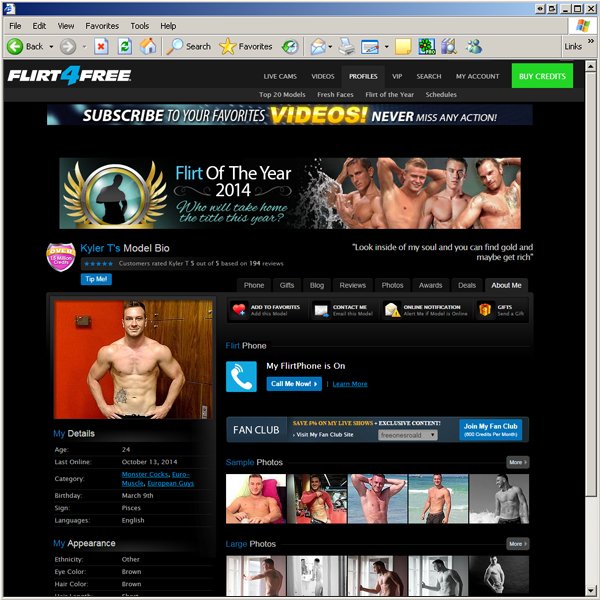
Task: Click the Contact Me envelope icon
Action: [x=321, y=310]
